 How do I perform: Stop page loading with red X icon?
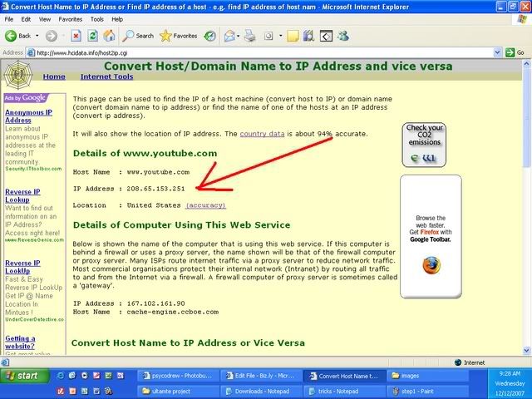[x=76, y=36]
